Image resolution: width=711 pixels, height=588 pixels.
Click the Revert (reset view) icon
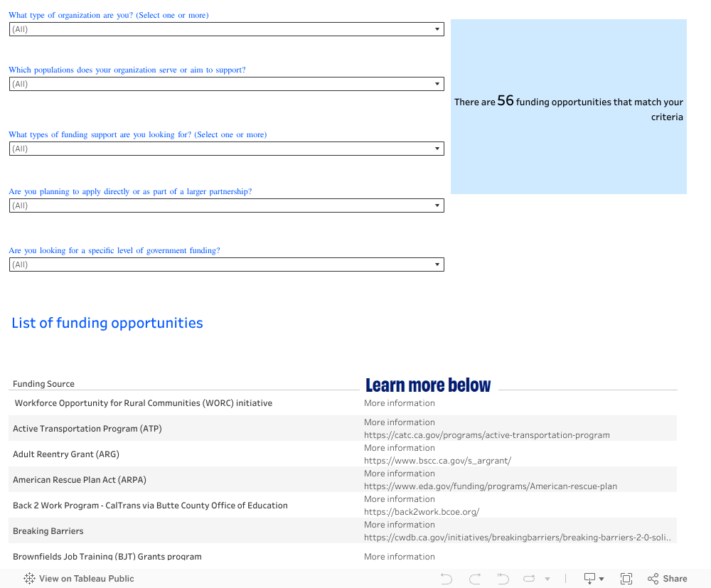tap(503, 579)
